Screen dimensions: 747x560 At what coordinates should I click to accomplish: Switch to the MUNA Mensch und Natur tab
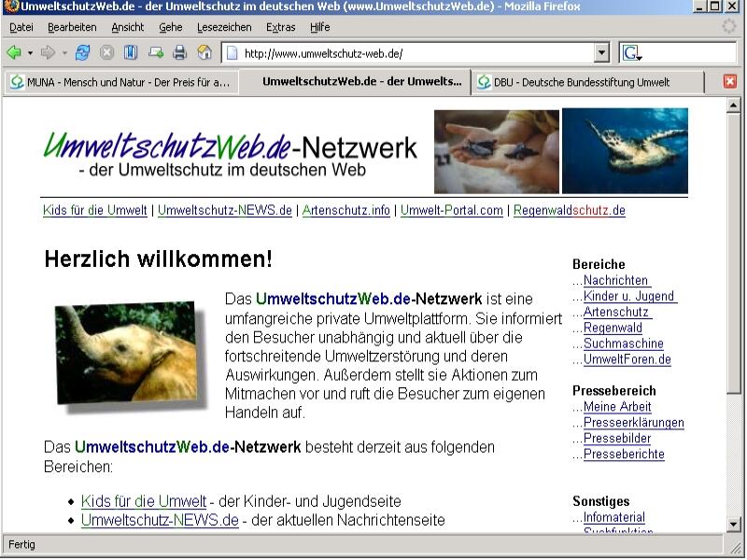click(121, 82)
